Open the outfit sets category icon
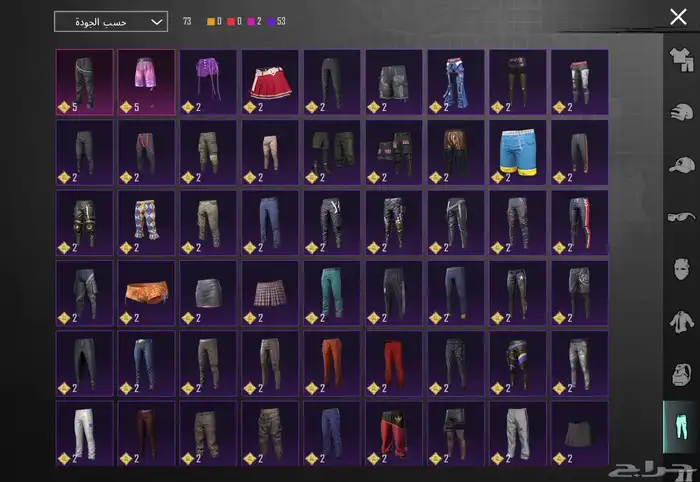700x482 pixels. [680, 61]
